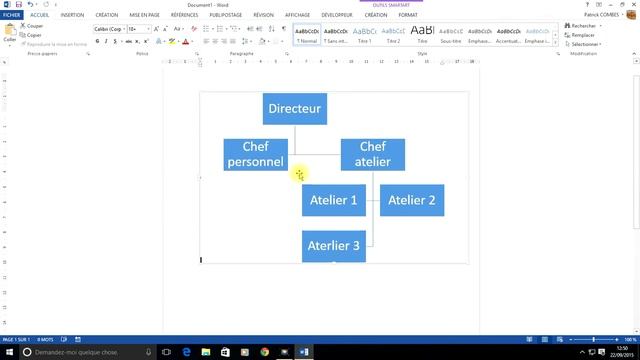The height and width of the screenshot is (360, 640).
Task: Align text right
Action: tap(224, 41)
